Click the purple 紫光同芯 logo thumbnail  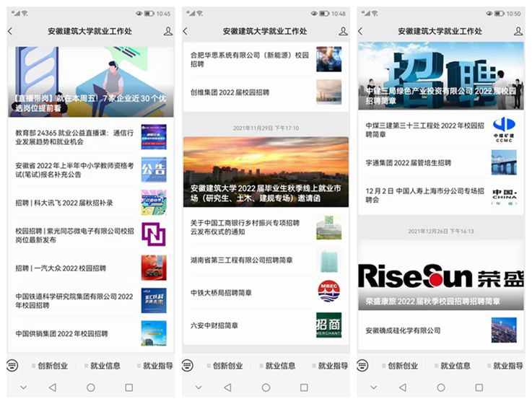point(153,234)
